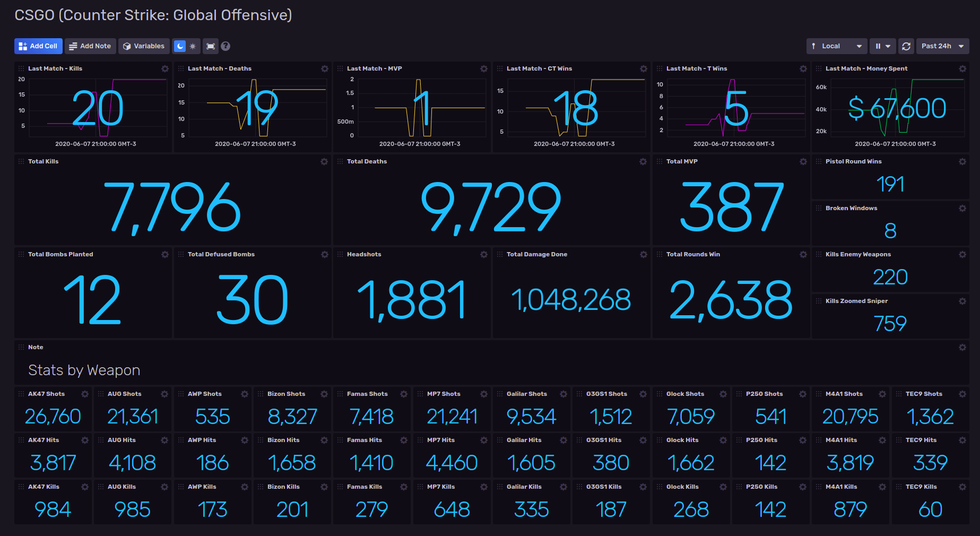Click the AK47 Shots value 26,760
Viewport: 980px width, 536px height.
(x=53, y=417)
